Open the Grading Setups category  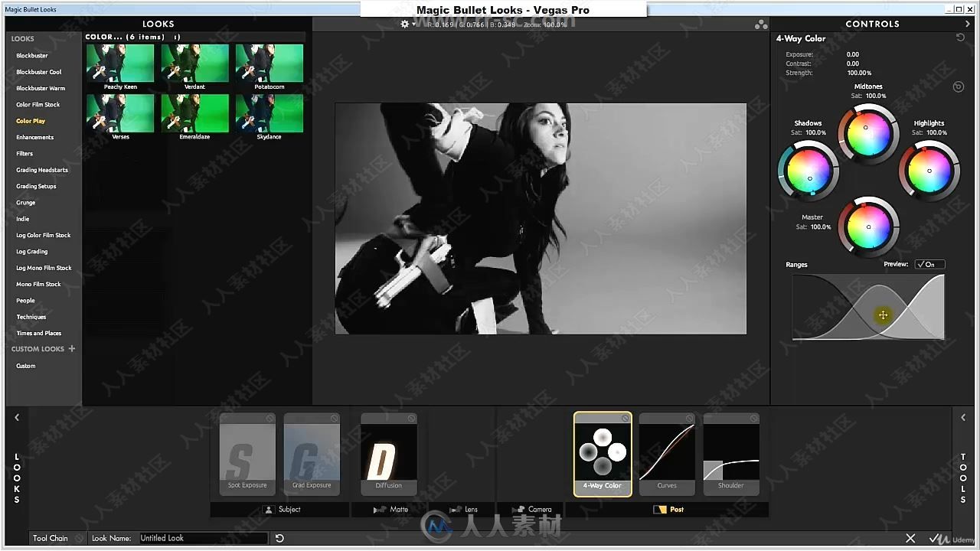click(36, 187)
